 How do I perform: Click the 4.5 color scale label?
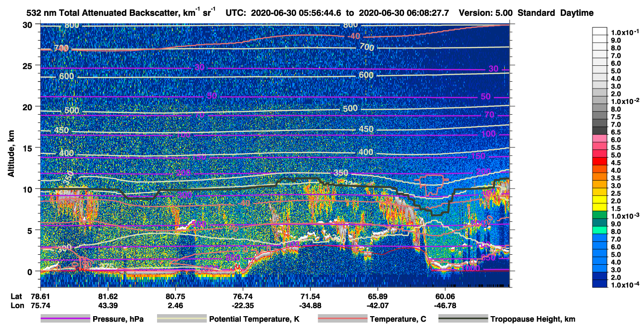(615, 163)
